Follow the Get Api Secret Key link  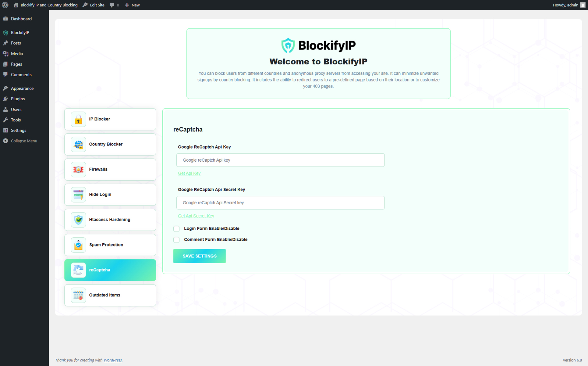coord(196,216)
